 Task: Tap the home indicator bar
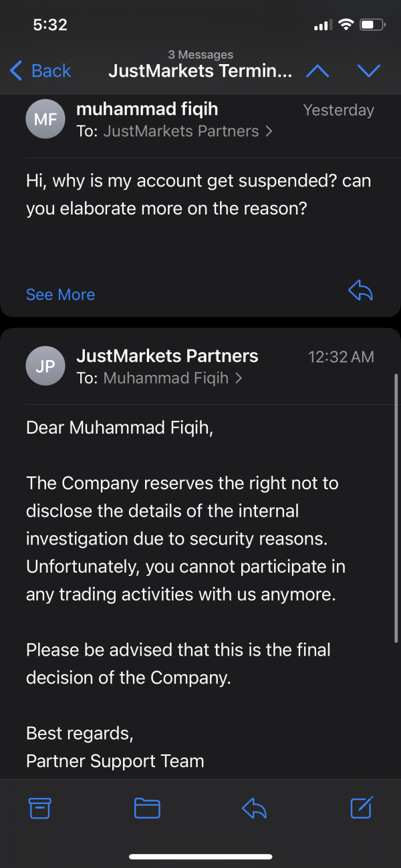coord(200,857)
